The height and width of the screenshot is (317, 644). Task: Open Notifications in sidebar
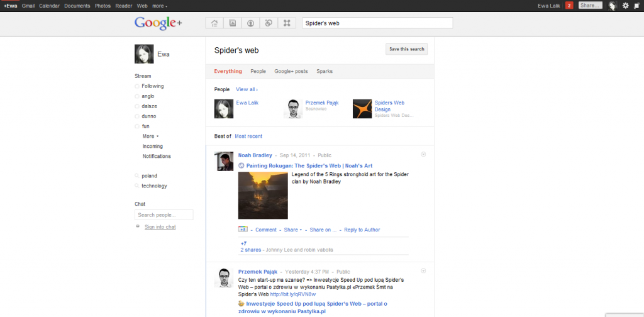pos(157,157)
